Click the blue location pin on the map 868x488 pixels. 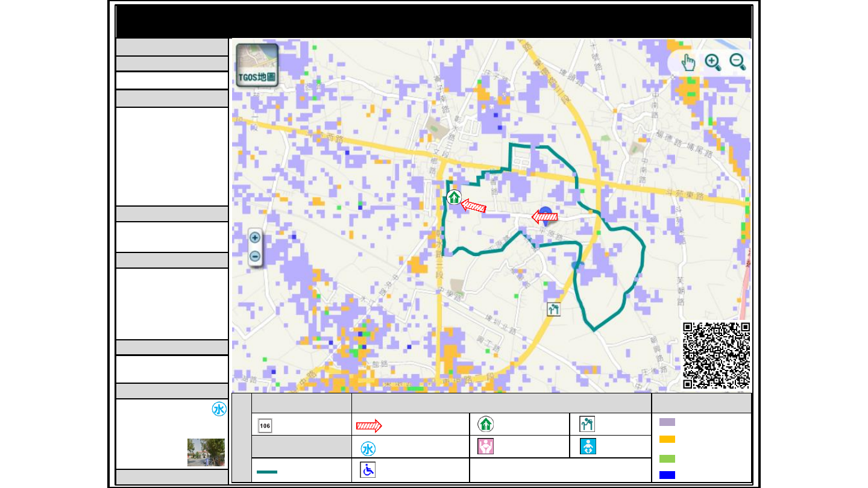(x=546, y=216)
